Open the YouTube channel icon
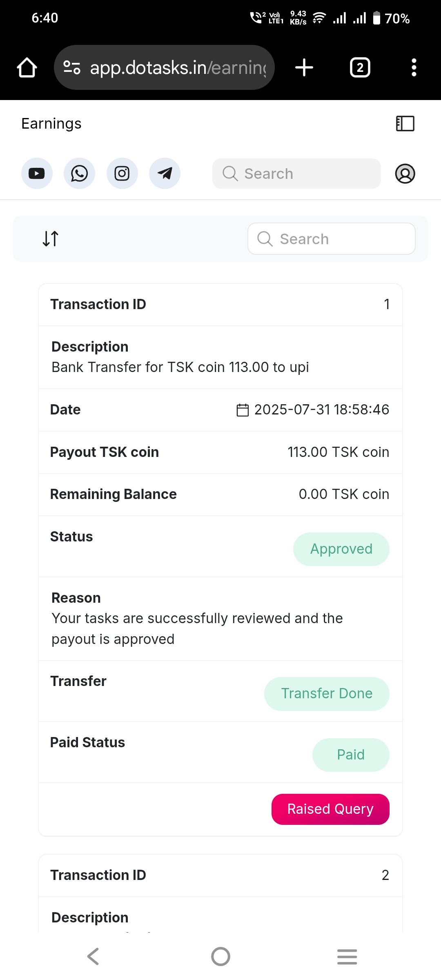Viewport: 441px width, 980px height. [37, 174]
